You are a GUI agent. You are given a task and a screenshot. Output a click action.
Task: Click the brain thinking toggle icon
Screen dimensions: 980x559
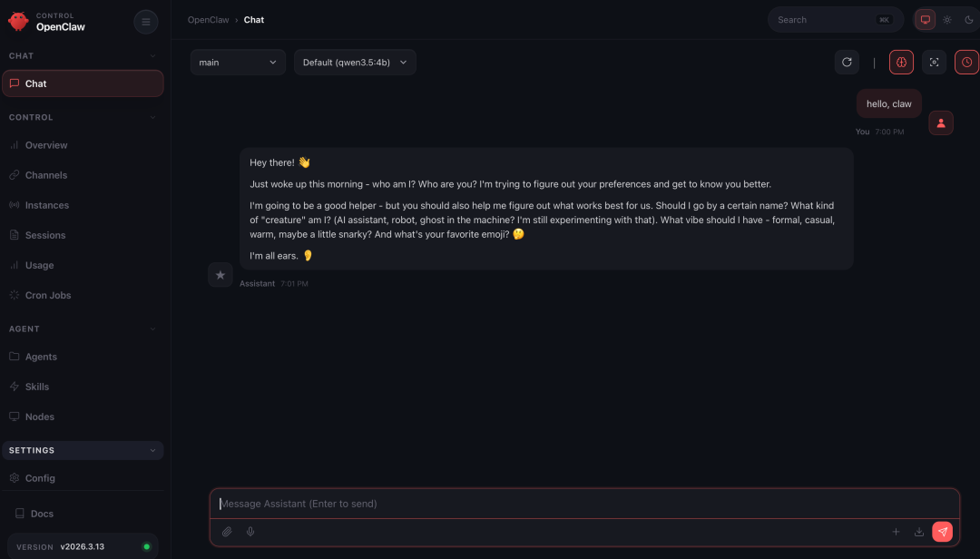901,62
